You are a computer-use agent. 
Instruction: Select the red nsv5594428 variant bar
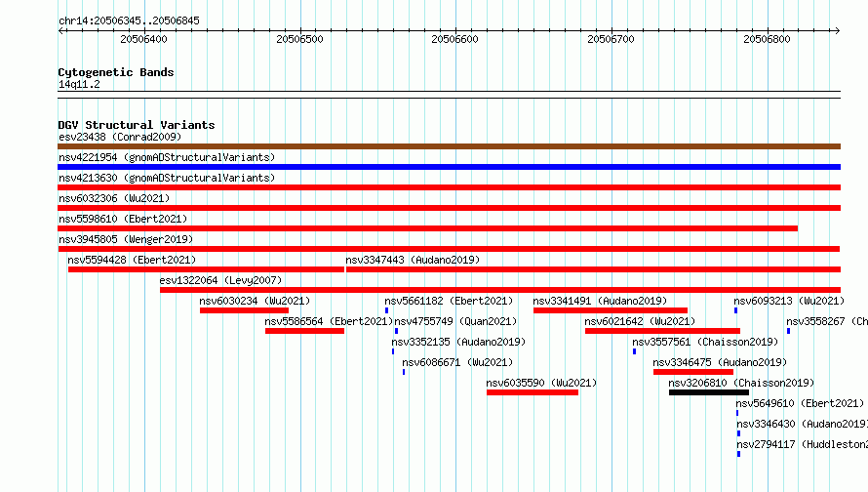tap(206, 269)
